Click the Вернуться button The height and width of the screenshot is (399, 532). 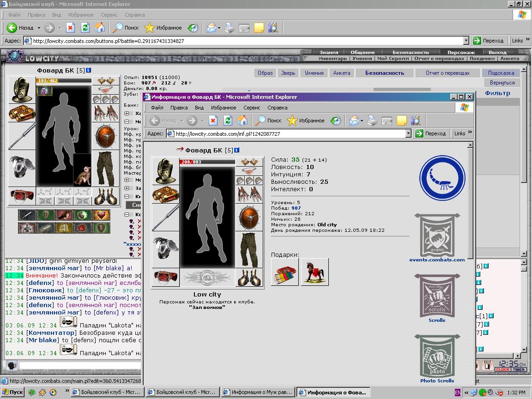(x=502, y=83)
